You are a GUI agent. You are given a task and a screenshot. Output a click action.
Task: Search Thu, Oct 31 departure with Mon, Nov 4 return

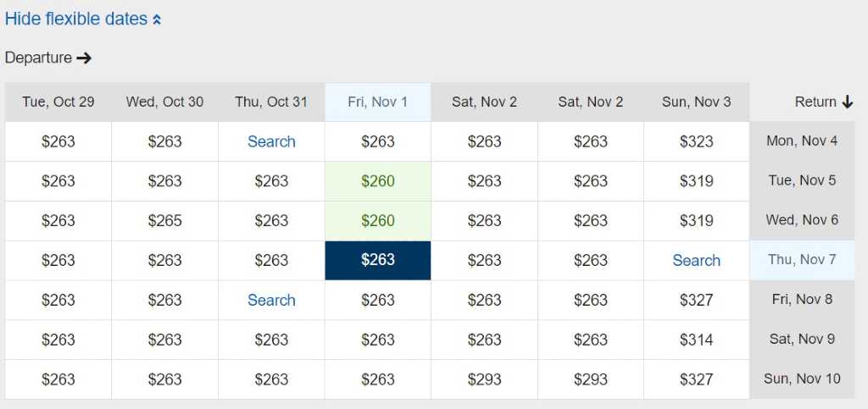tap(271, 141)
